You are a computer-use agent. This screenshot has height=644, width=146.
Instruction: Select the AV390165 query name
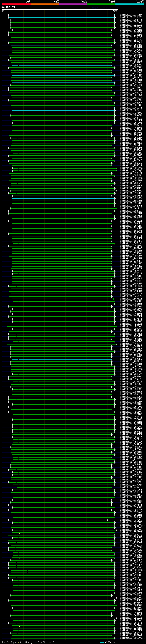coord(8,7)
